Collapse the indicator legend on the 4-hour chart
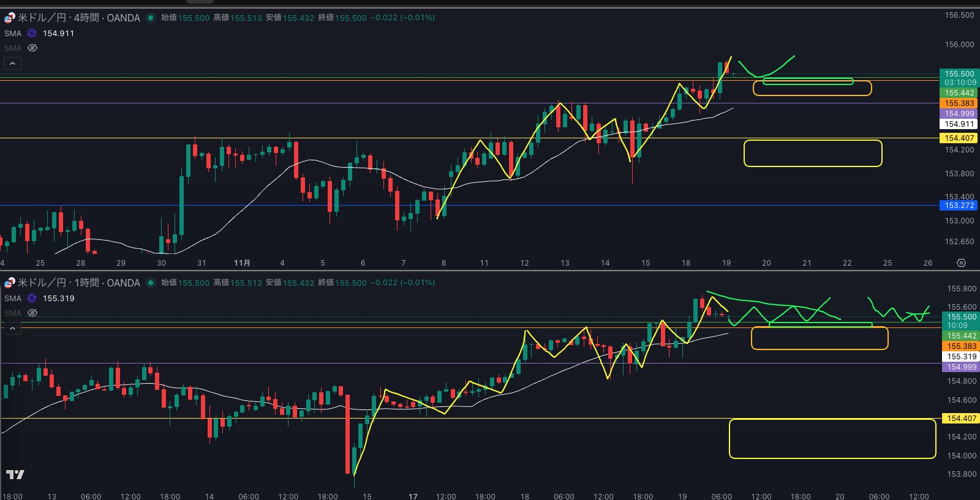The height and width of the screenshot is (500, 980). (x=12, y=63)
